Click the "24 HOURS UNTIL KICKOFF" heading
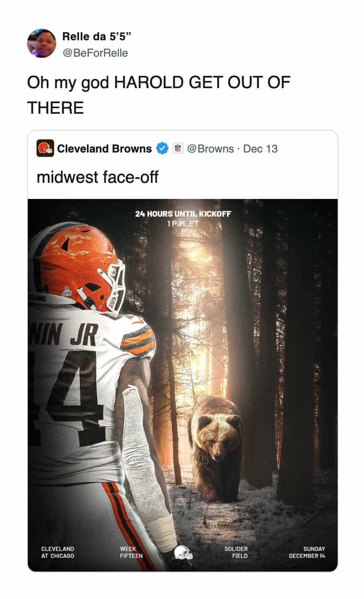 183,214
